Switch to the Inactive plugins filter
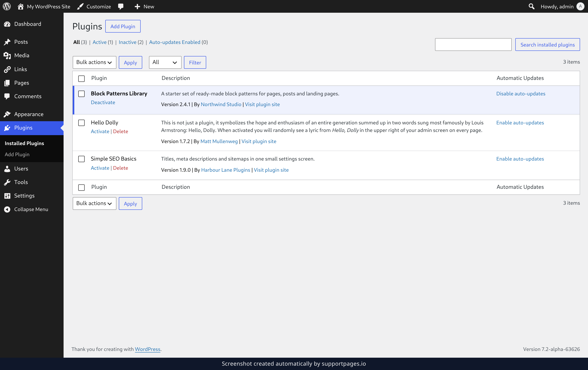 tap(128, 42)
